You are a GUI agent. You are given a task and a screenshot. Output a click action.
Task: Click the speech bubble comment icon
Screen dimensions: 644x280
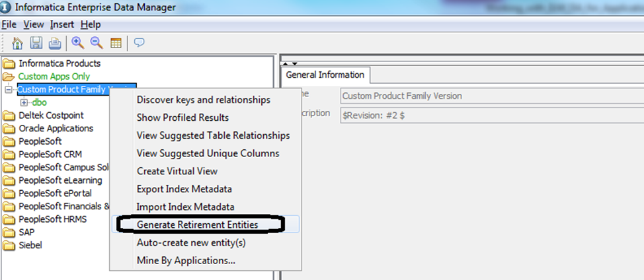pos(140,43)
